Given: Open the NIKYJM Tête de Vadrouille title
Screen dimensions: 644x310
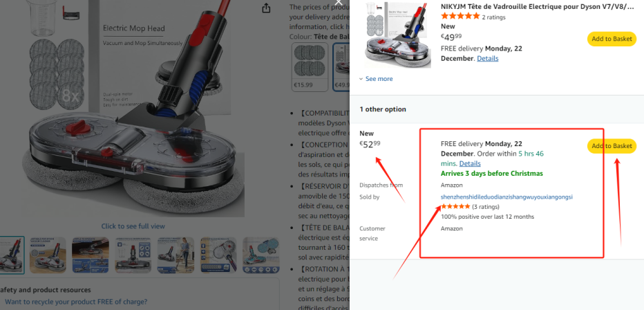Looking at the screenshot, I should coord(537,7).
